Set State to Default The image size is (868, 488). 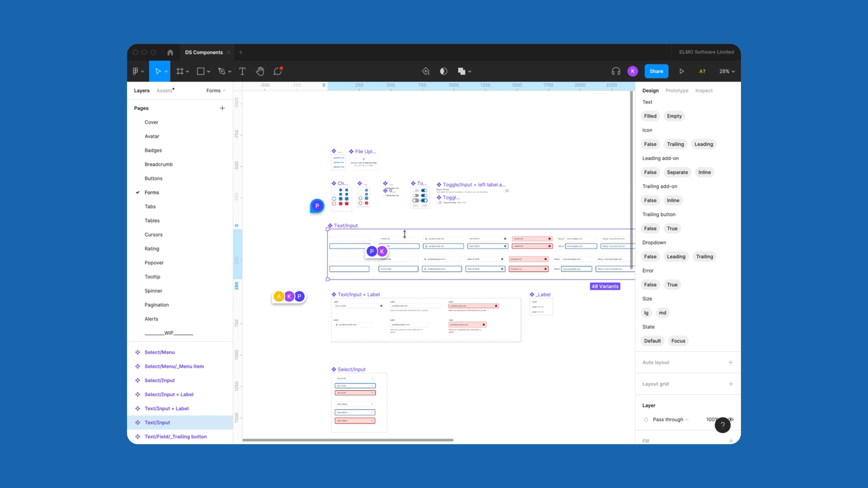coord(652,341)
